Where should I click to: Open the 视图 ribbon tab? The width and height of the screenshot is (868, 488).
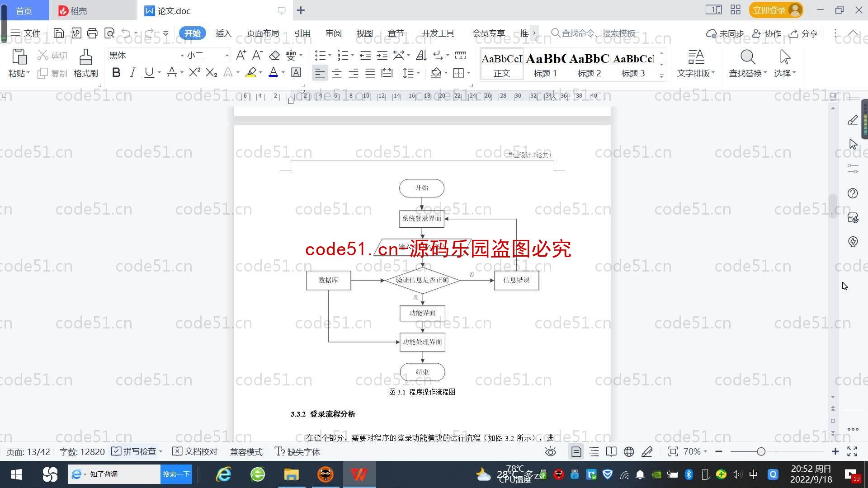click(x=364, y=33)
